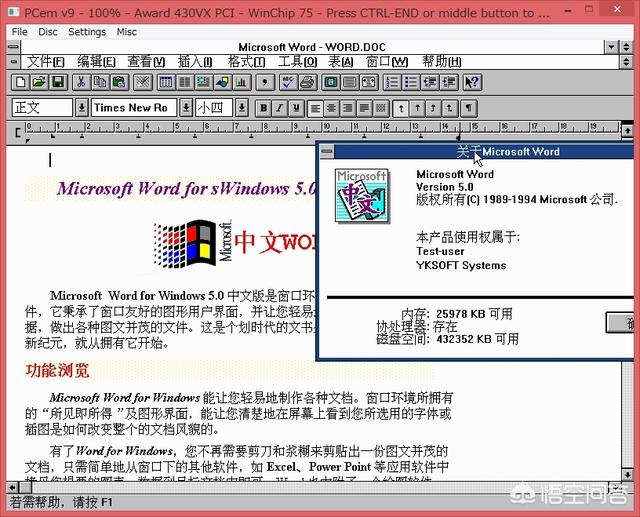
Task: Click the text columns icon
Action: point(185,82)
